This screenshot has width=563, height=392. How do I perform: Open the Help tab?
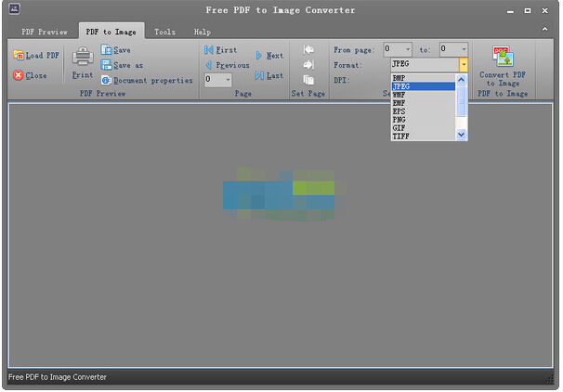point(203,32)
